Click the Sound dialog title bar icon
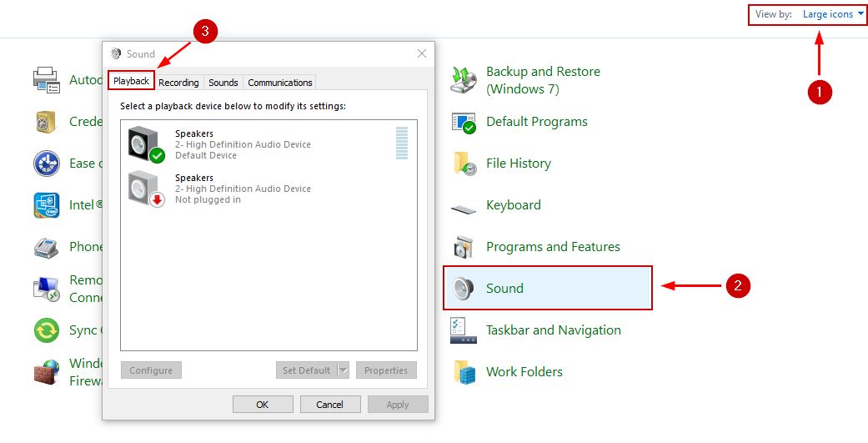This screenshot has width=868, height=443. 116,53
